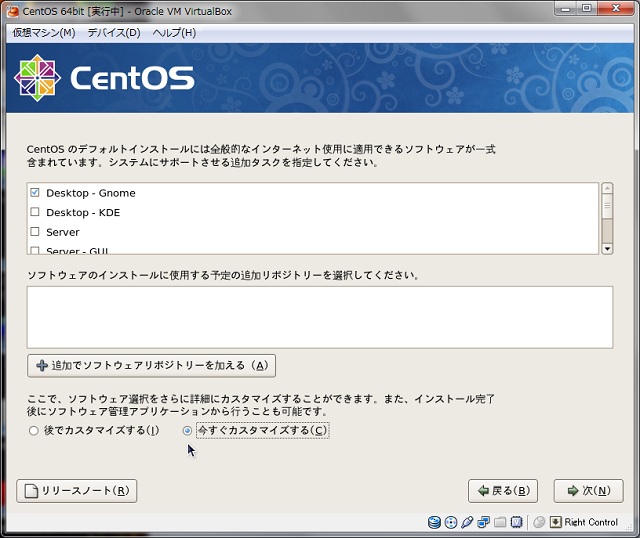
Task: Open the 仮想マシン(M) menu
Action: [x=44, y=33]
